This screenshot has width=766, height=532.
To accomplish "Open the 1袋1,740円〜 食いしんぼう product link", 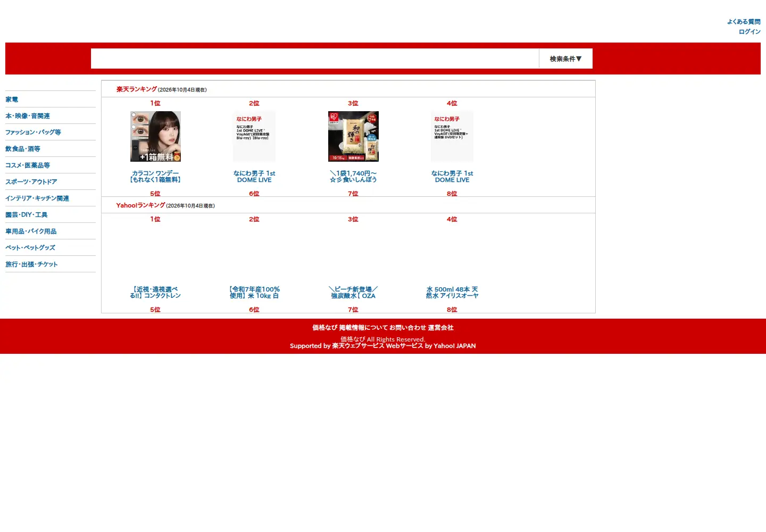I will [353, 177].
